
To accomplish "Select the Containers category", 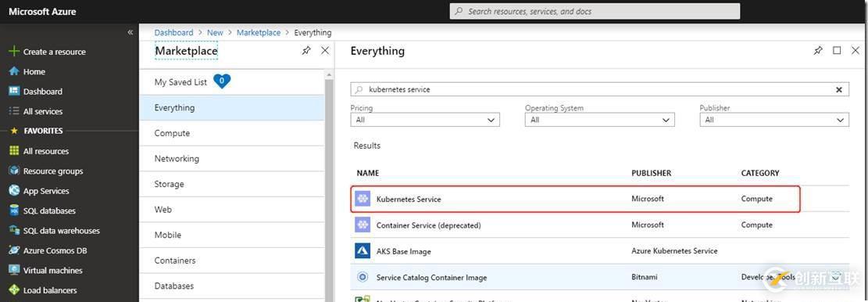I will tap(231, 261).
